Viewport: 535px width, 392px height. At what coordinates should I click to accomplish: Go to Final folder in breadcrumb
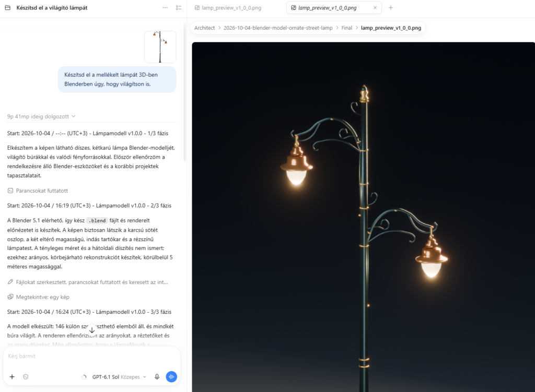coord(347,28)
